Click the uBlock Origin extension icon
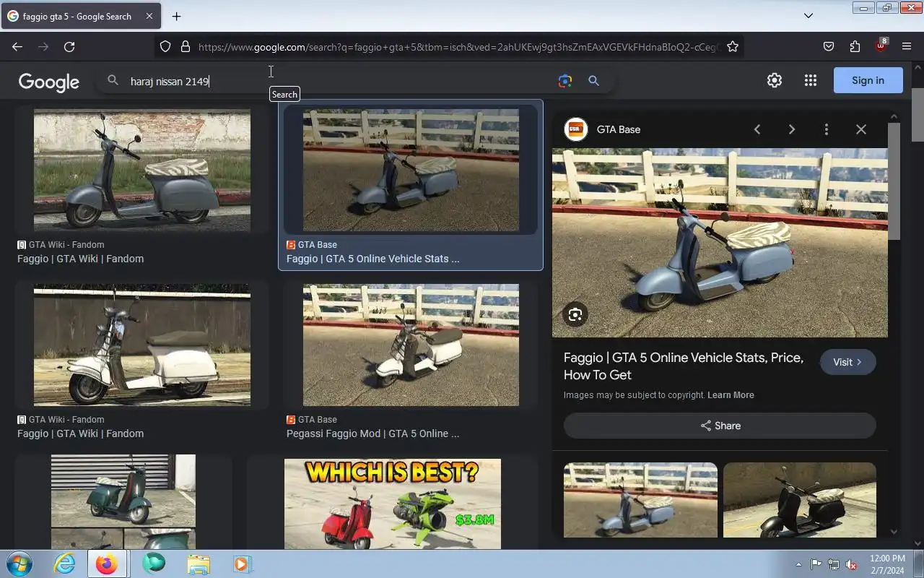The image size is (924, 578). pos(881,46)
